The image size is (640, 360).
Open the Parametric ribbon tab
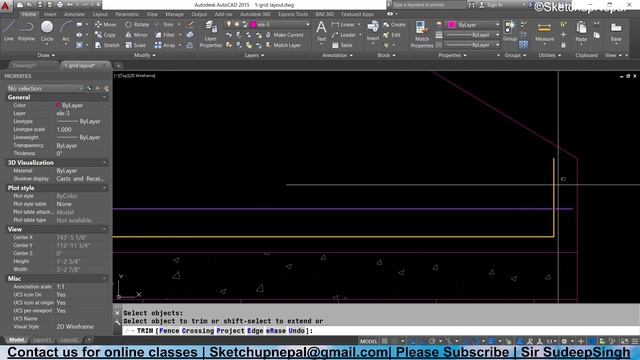point(127,14)
